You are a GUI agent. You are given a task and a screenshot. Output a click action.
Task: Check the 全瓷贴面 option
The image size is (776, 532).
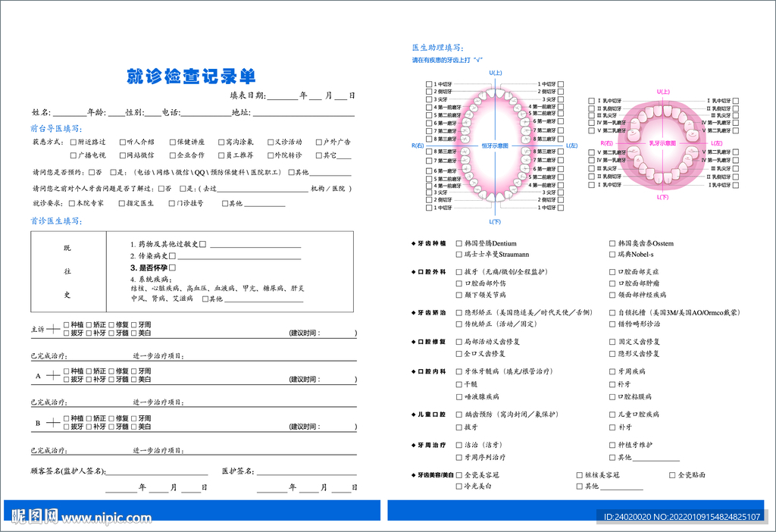pyautogui.click(x=672, y=475)
